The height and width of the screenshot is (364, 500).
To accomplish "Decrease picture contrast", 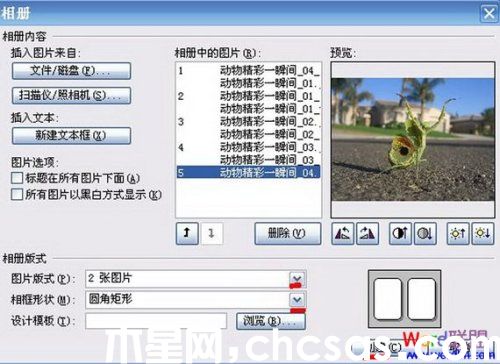I will pyautogui.click(x=425, y=234).
